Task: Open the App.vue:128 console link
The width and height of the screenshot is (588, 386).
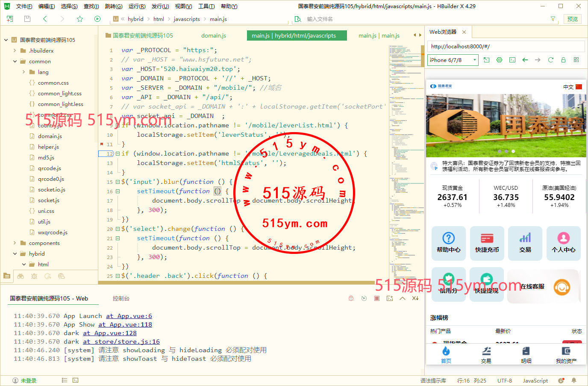Action: coord(109,333)
